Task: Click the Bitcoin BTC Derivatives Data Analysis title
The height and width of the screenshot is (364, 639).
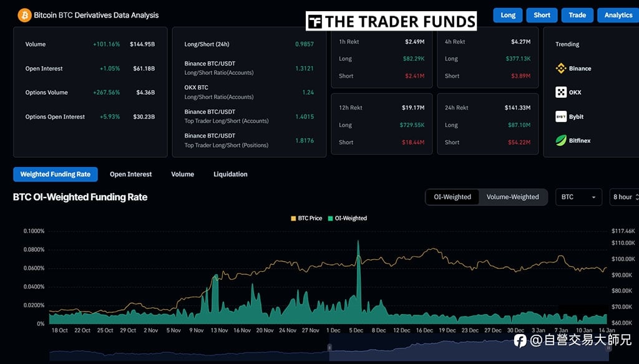Action: 96,15
